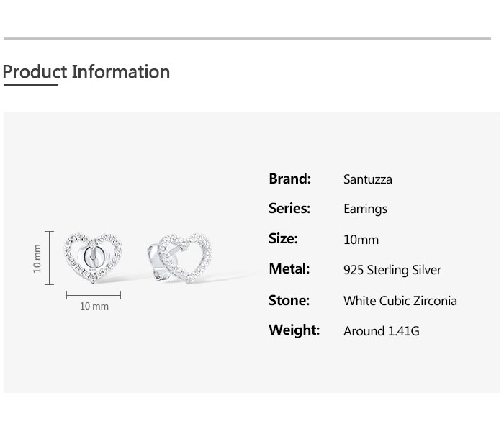Click the Santuzza brand name
This screenshot has height=429, width=504.
pyautogui.click(x=367, y=180)
